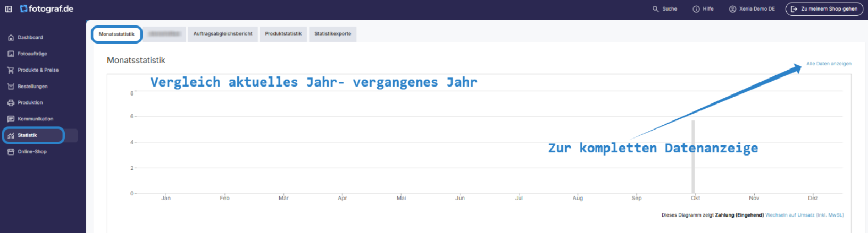Screen dimensions: 868x233
Task: Click the Suche label in top bar
Action: [670, 9]
